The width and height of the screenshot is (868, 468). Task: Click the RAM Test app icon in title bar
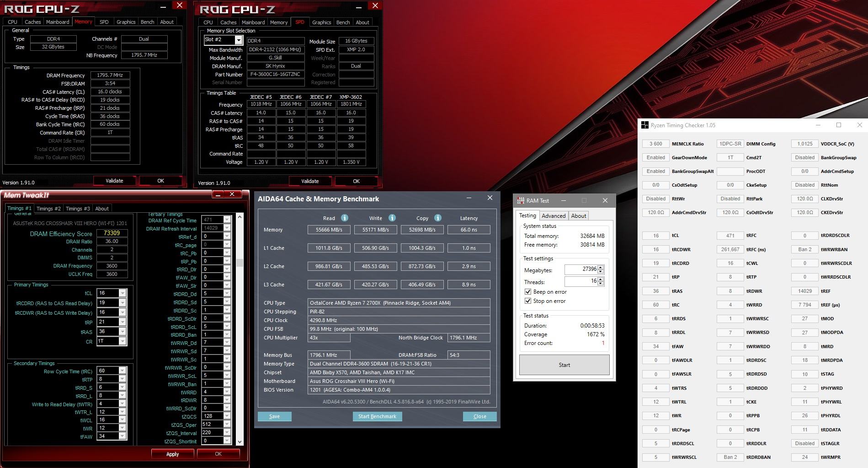click(520, 200)
